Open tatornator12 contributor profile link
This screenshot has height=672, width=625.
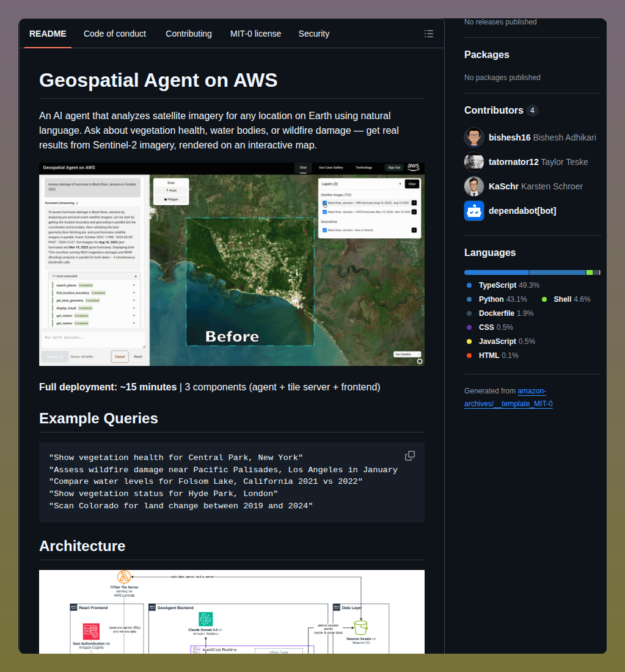point(538,162)
